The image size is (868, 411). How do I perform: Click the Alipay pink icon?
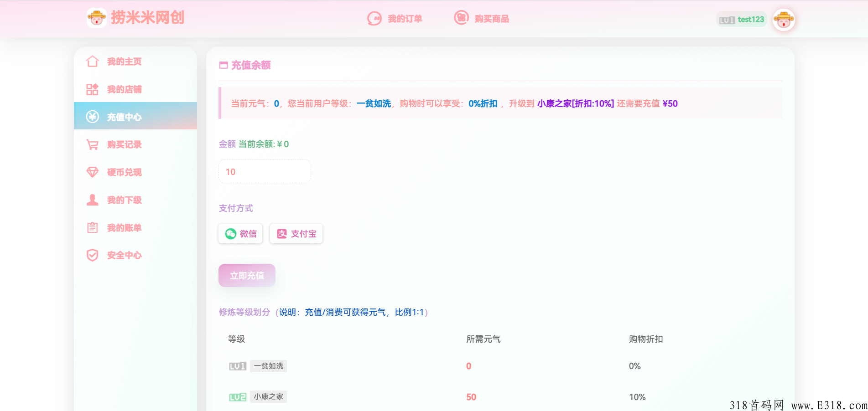click(282, 234)
